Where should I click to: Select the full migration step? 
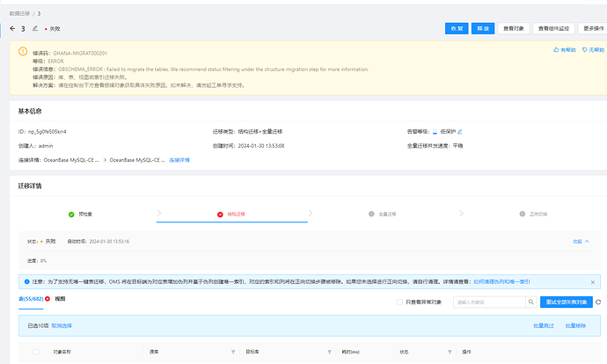(382, 214)
